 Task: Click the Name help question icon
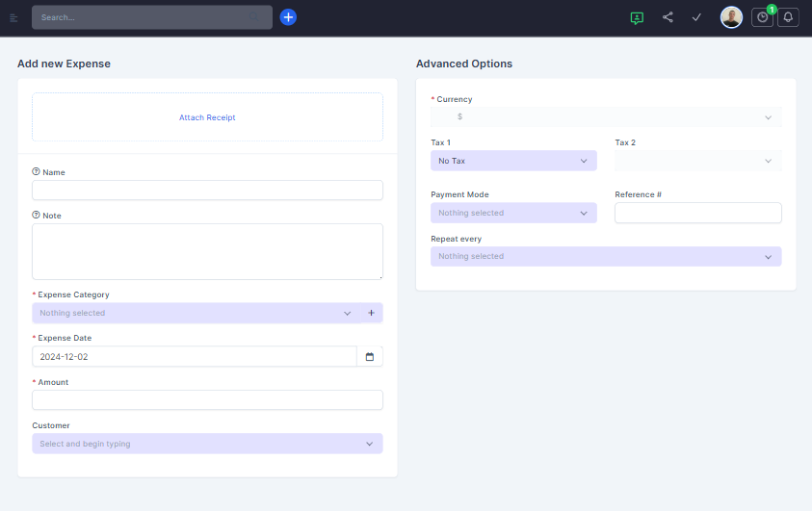click(x=36, y=171)
